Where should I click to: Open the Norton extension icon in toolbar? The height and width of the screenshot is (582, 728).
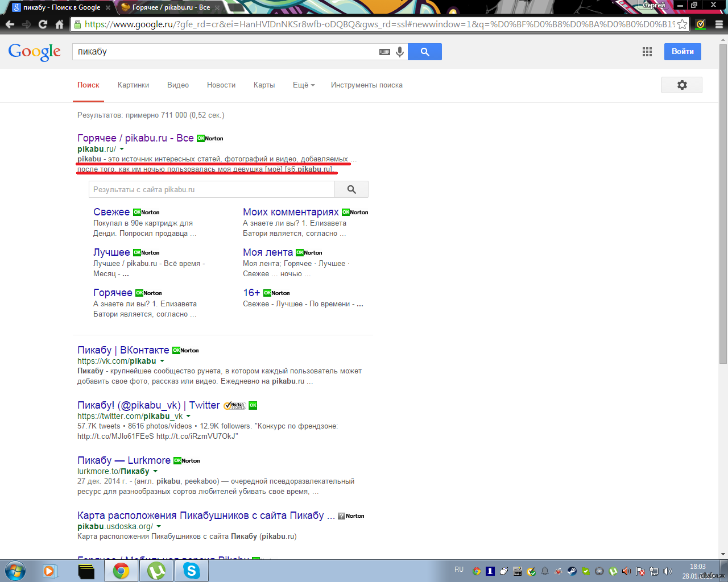coord(701,24)
